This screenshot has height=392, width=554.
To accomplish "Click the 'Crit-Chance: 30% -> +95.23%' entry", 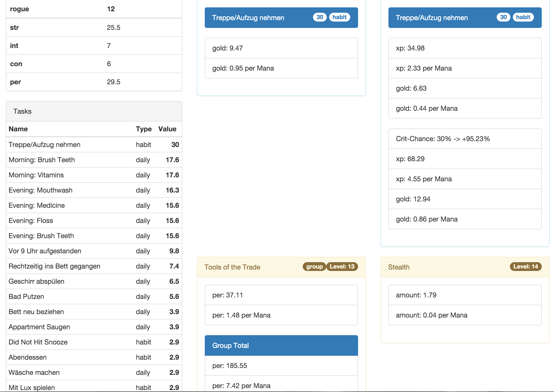I will (465, 139).
